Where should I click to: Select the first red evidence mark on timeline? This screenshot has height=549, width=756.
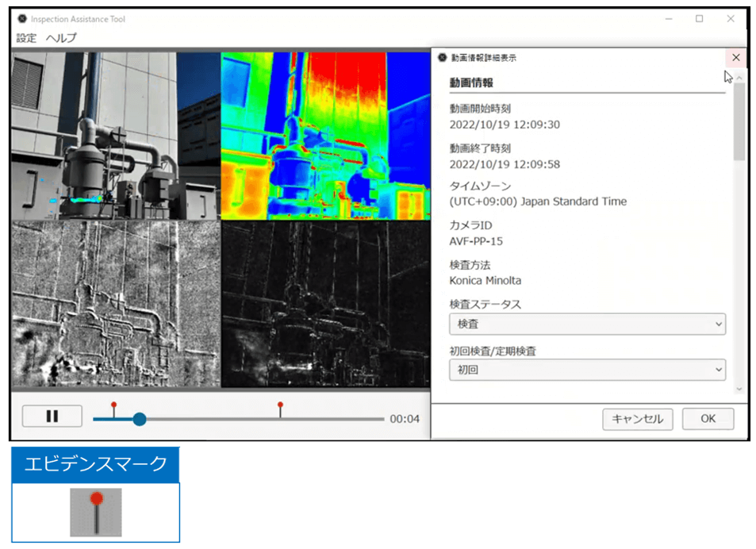(113, 409)
